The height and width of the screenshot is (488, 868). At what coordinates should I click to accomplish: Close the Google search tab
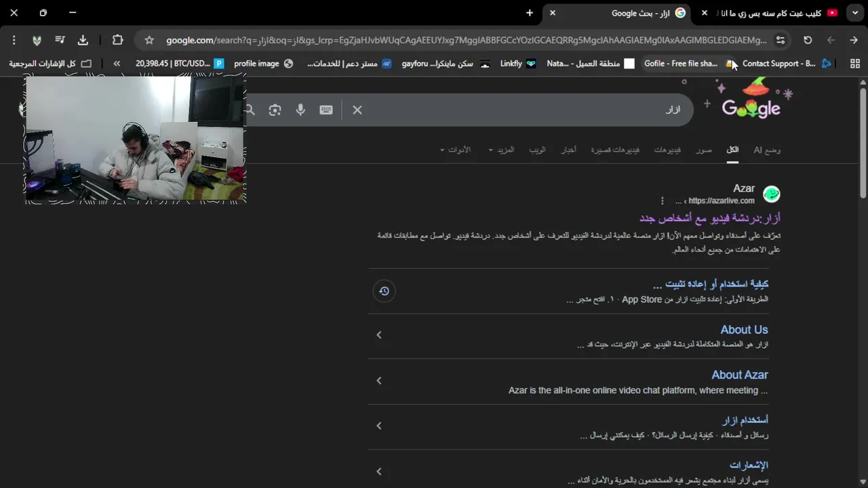(553, 13)
